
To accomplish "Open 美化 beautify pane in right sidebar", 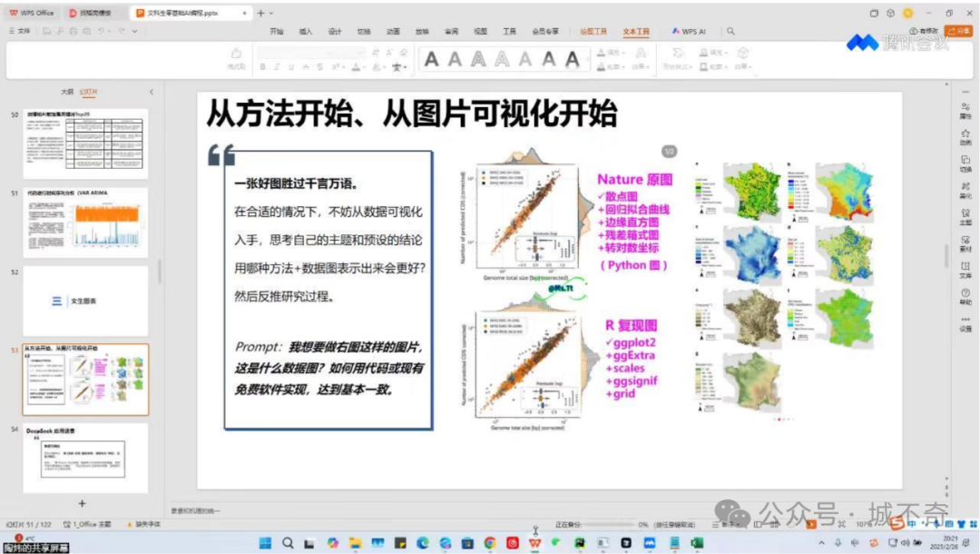I will coord(965,190).
